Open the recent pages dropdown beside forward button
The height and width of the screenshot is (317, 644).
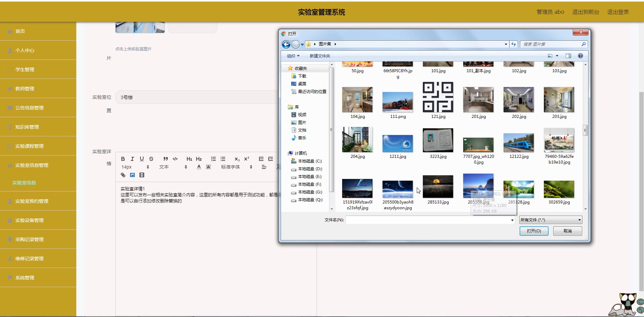click(x=302, y=44)
